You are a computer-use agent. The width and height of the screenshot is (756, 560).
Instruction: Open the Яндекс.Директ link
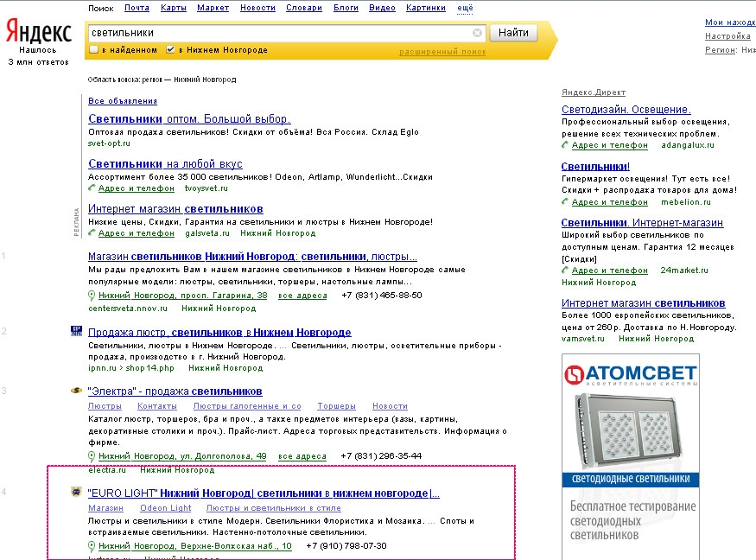[594, 92]
